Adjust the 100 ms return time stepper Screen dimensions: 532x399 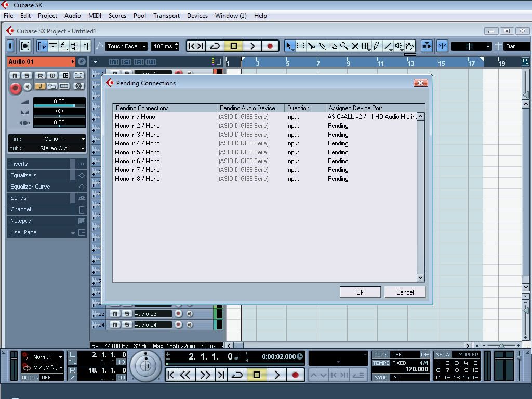coord(177,46)
